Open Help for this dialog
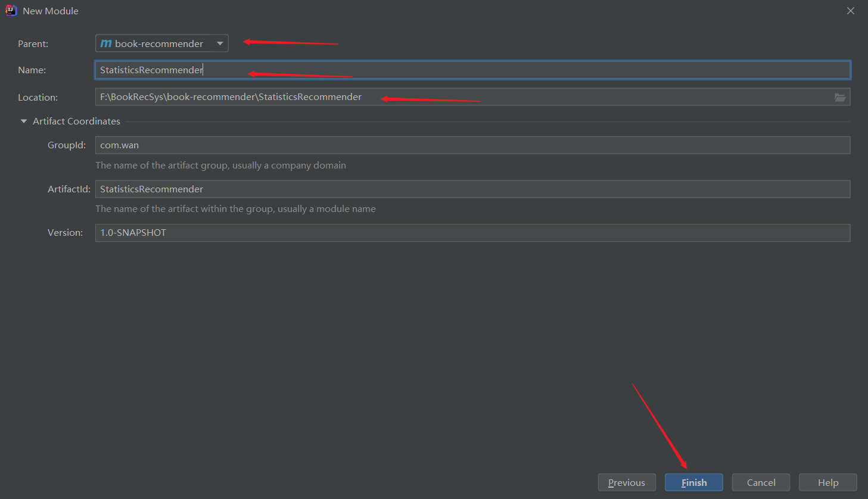This screenshot has height=499, width=868. [x=828, y=482]
